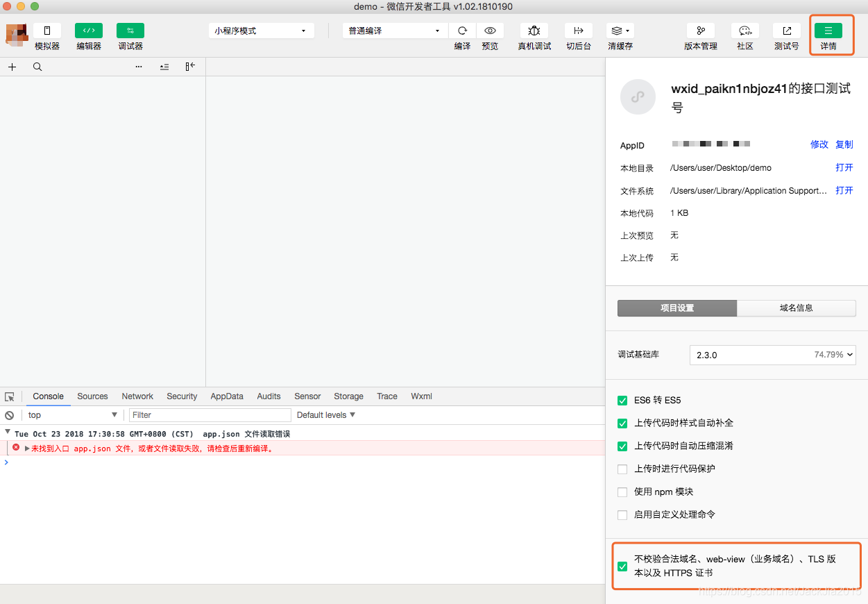Open the console top context dropdown
Viewport: 868px width, 604px height.
[73, 415]
